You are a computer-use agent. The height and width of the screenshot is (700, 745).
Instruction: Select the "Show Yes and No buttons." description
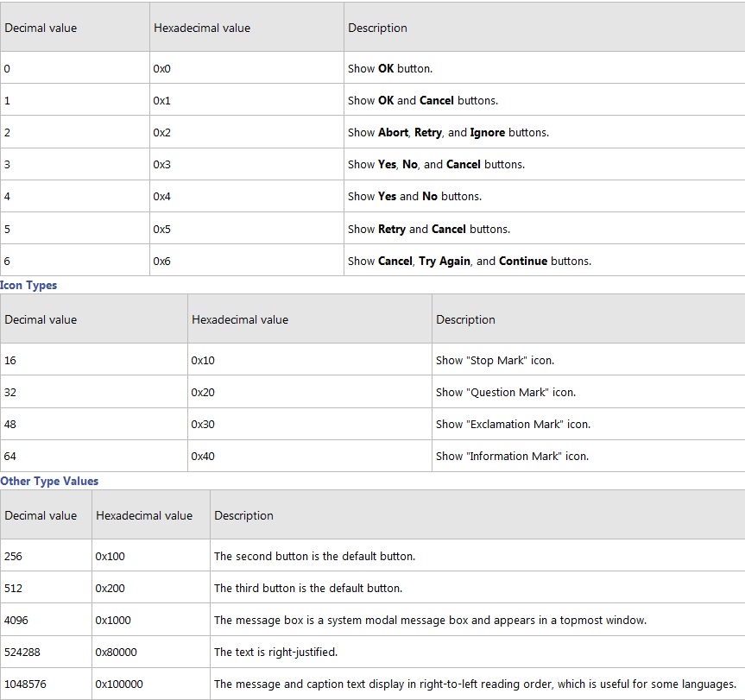[414, 197]
